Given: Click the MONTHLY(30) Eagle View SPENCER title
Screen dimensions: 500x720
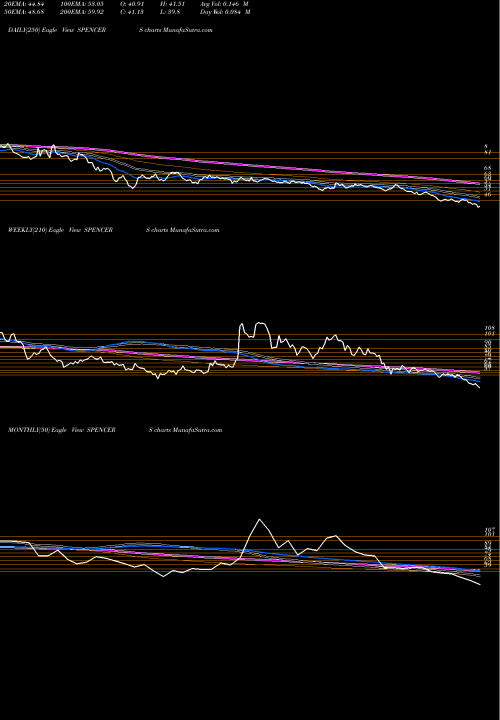Looking at the screenshot, I should click(62, 430).
